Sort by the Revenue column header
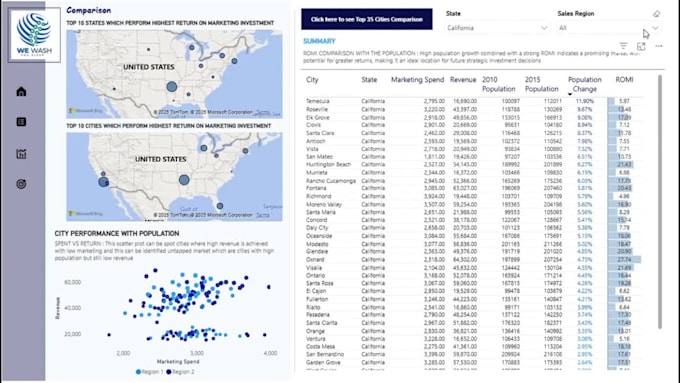This screenshot has width=680, height=383. 463,79
